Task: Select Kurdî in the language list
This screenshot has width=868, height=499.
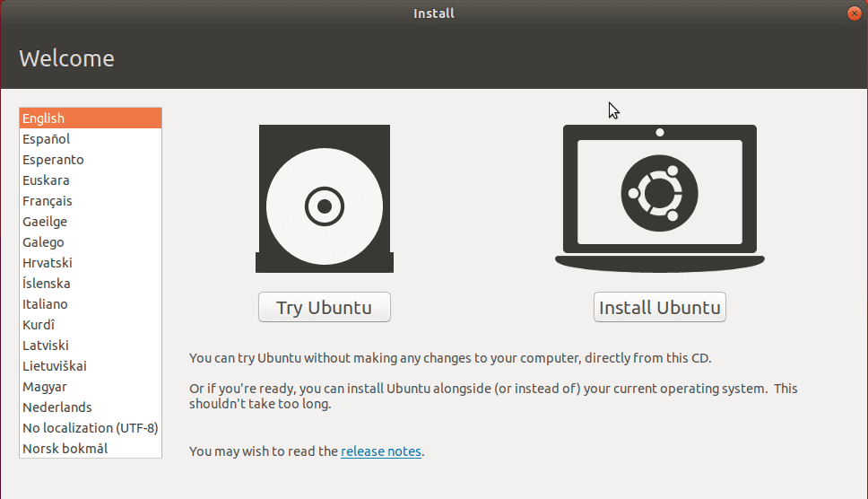Action: tap(91, 325)
